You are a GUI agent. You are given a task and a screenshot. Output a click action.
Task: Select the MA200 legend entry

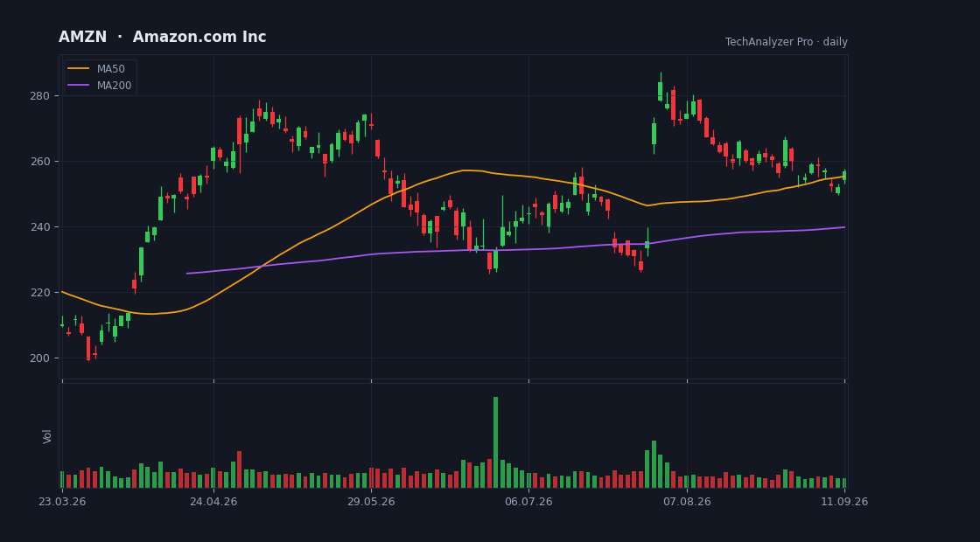(x=100, y=86)
